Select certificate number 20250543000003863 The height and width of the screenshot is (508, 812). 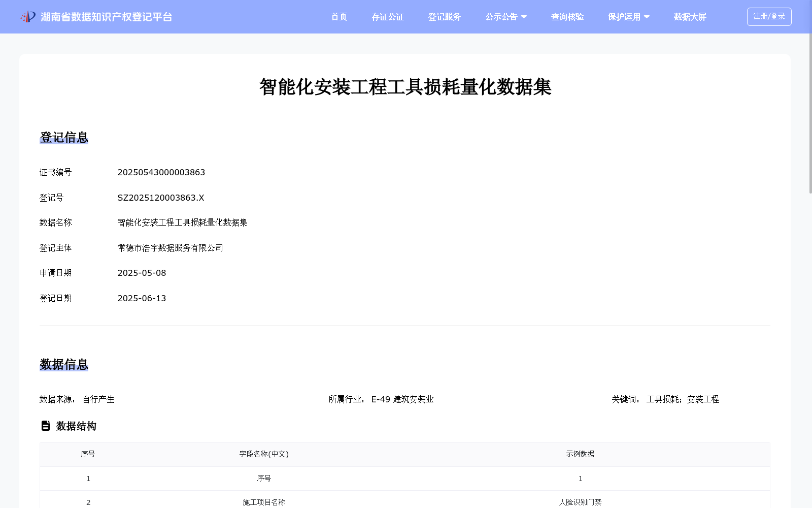pos(161,172)
